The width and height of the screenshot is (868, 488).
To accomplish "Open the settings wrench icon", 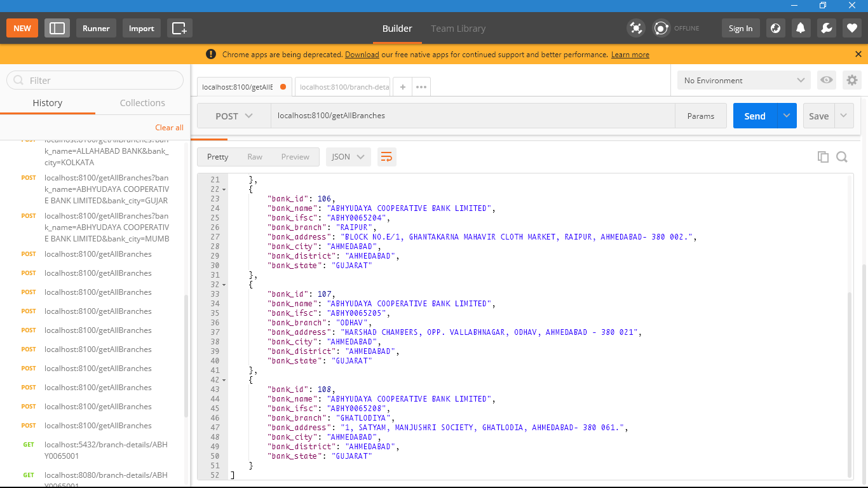I will pyautogui.click(x=827, y=28).
